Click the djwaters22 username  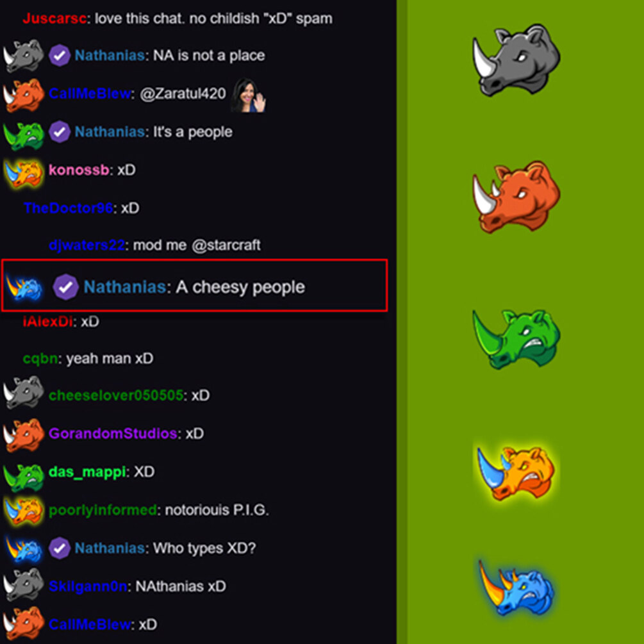coord(87,245)
